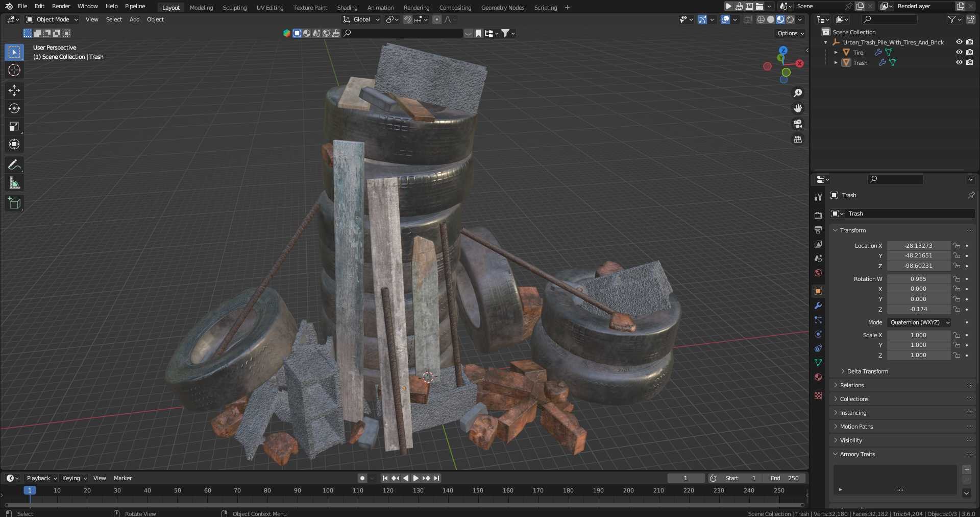Image resolution: width=980 pixels, height=517 pixels.
Task: Toggle lock on Location X
Action: (957, 246)
